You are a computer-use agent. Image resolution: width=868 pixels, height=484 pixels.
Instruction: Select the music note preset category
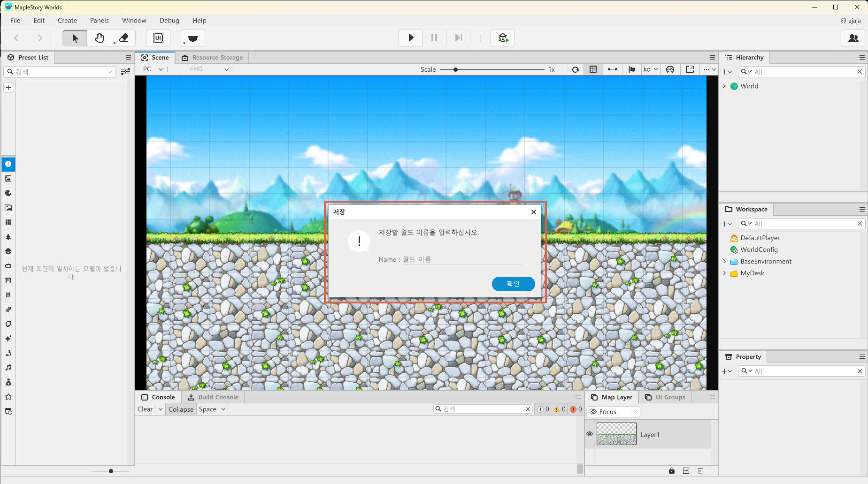click(x=8, y=368)
